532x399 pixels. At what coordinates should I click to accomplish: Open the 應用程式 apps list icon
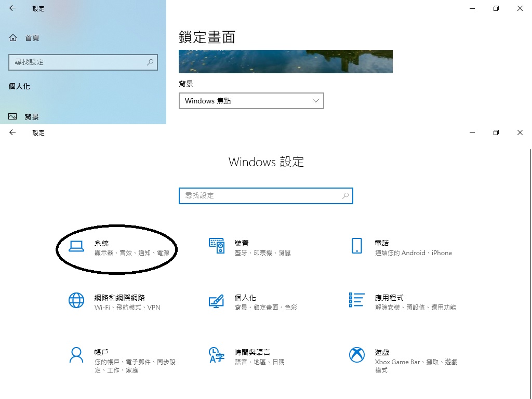[356, 300]
